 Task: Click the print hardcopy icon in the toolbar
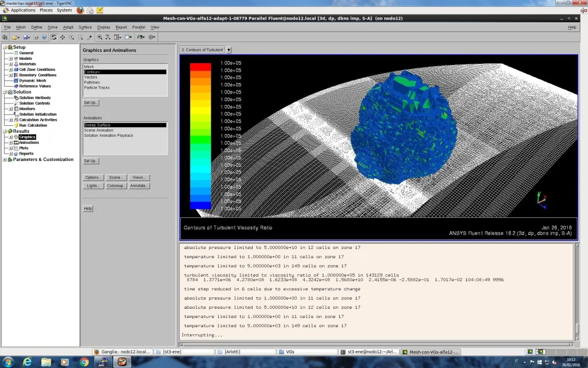pyautogui.click(x=35, y=37)
